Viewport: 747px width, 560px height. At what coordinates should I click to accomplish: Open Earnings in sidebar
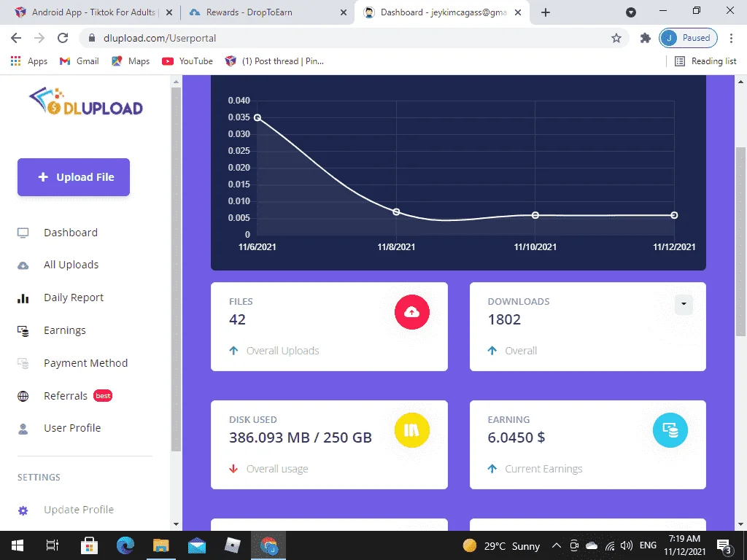point(65,330)
